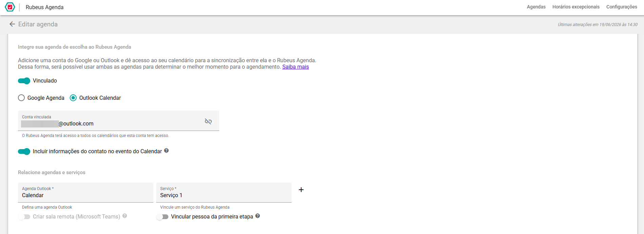Screen dimensions: 644x234
Task: Select the Outlook Calendar radio option
Action: [x=73, y=98]
